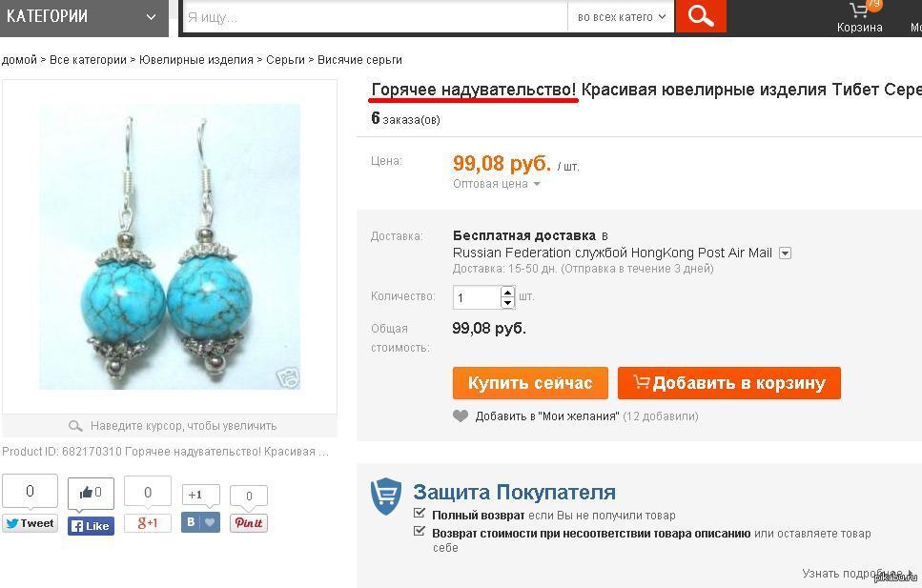Expand the КАТЕГОРИИ dropdown menu
The width and height of the screenshot is (922, 588).
point(84,17)
